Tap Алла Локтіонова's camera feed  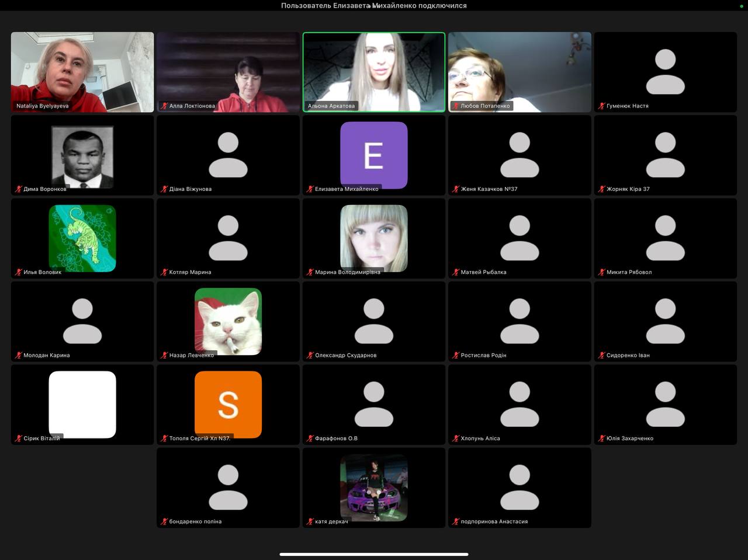(228, 70)
